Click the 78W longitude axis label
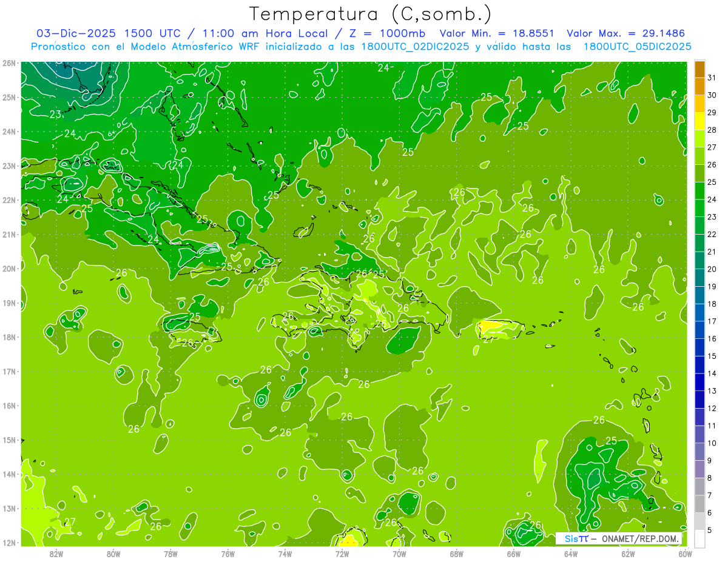This screenshot has height=562, width=728. coord(170,554)
